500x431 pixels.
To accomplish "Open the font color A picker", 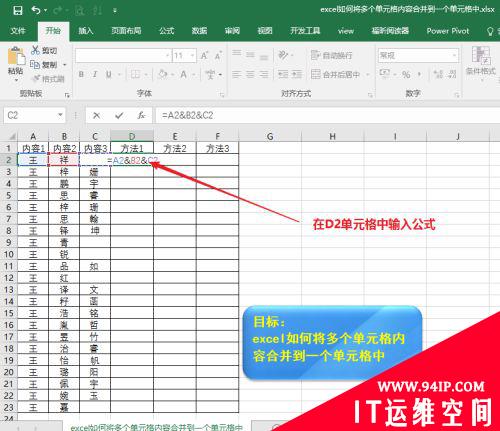I will 183,74.
